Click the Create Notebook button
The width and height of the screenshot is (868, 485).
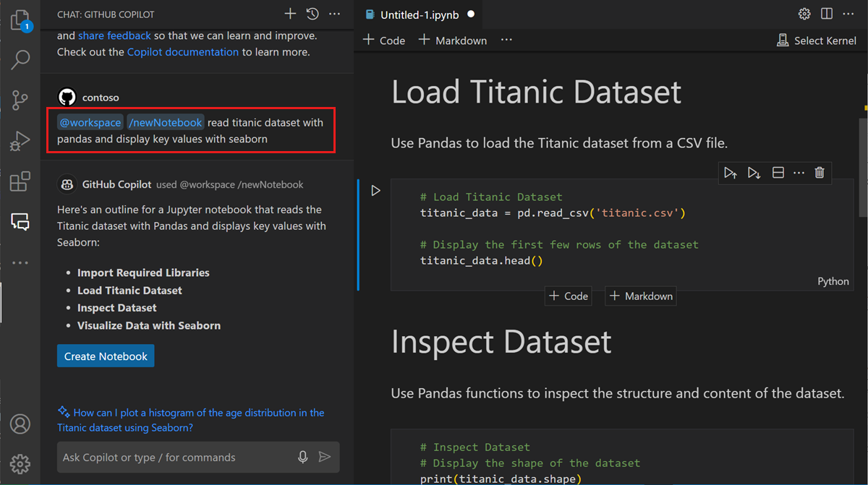tap(106, 356)
